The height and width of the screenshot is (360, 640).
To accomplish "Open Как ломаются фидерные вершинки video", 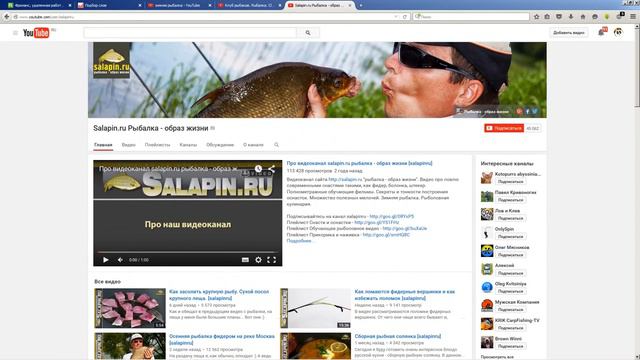I will point(404,295).
